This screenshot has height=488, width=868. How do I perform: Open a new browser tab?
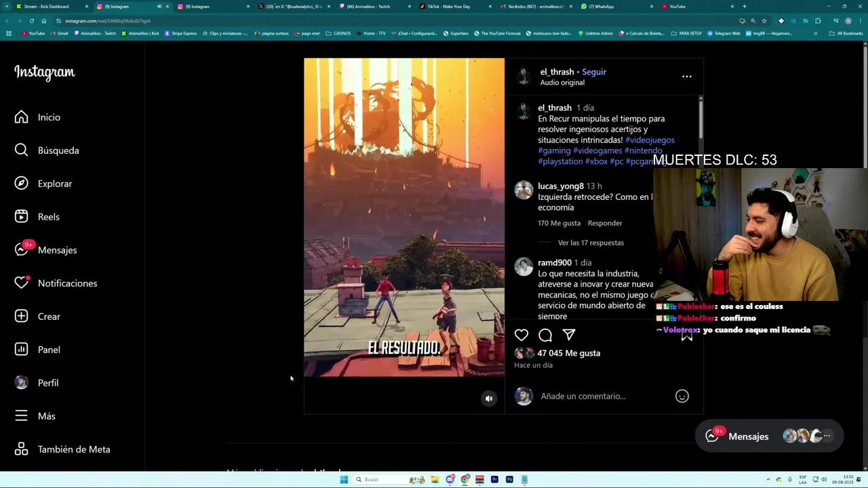[743, 6]
